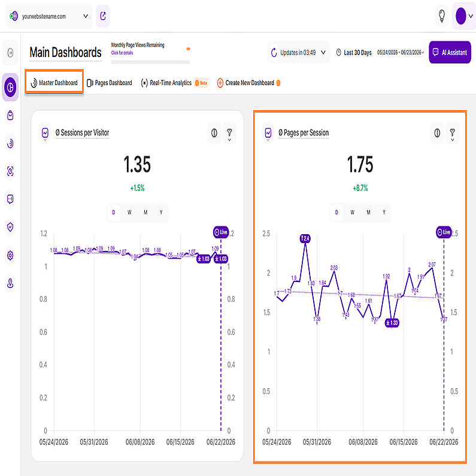Open the spiral behavior sidebar icon
The image size is (476, 476).
[x=10, y=143]
